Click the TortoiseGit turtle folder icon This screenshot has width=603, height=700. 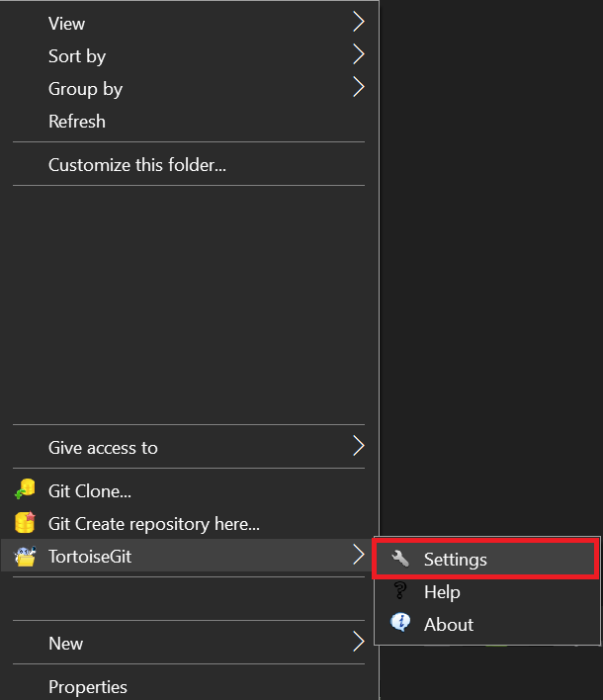tap(25, 557)
